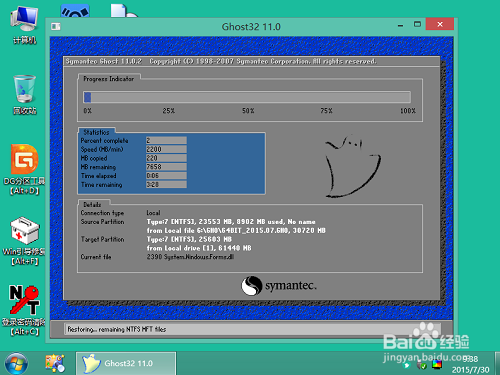Click the Local drive [1] 61440 MB line
This screenshot has width=500, height=375.
coord(199,248)
